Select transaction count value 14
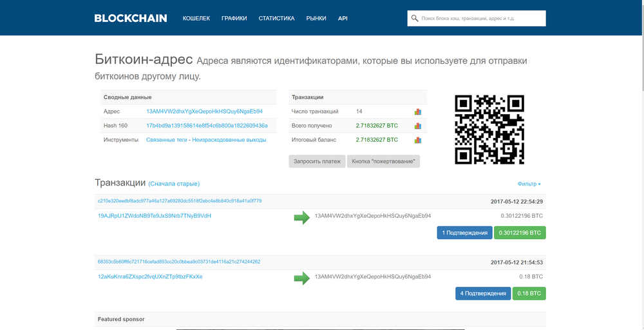This screenshot has width=644, height=330. [359, 112]
